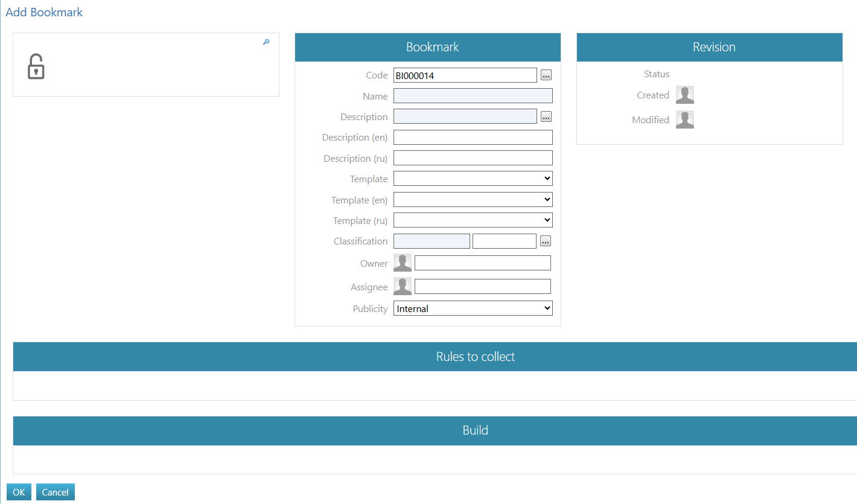Expand the Template (en) dropdown
The width and height of the screenshot is (857, 504).
[473, 199]
